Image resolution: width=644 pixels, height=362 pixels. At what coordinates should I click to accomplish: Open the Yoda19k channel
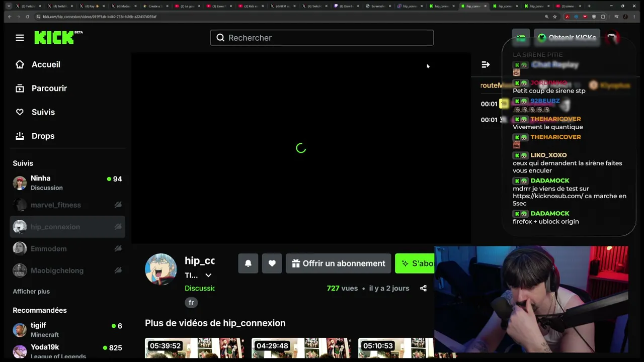click(68, 351)
